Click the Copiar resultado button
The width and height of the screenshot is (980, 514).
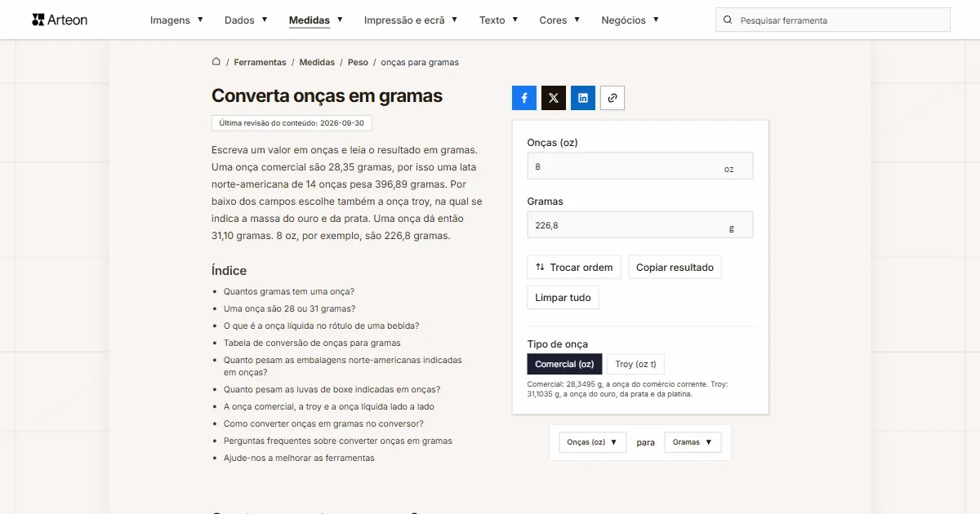tap(675, 268)
